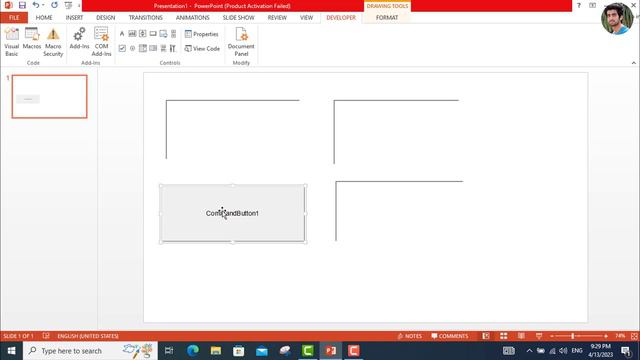Viewport: 640px width, 360px height.
Task: Select the Option Button control icon
Action: click(x=132, y=48)
